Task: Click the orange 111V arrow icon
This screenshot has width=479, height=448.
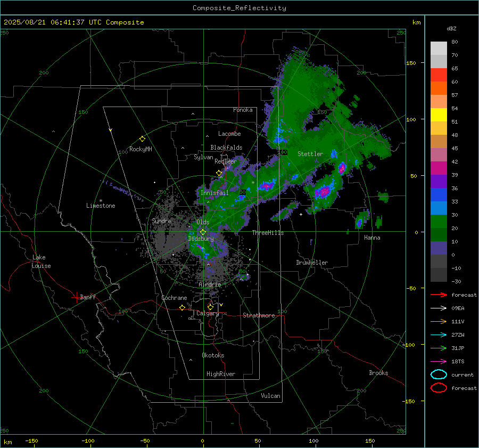Action: [439, 321]
